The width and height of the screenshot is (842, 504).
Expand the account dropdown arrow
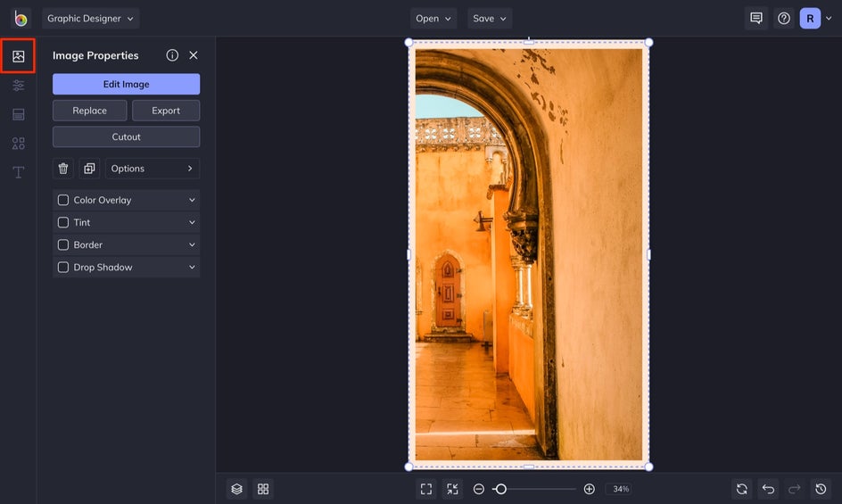829,18
